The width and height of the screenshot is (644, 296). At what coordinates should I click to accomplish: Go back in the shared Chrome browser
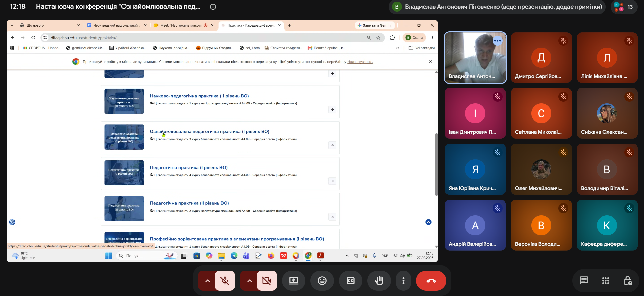(13, 38)
